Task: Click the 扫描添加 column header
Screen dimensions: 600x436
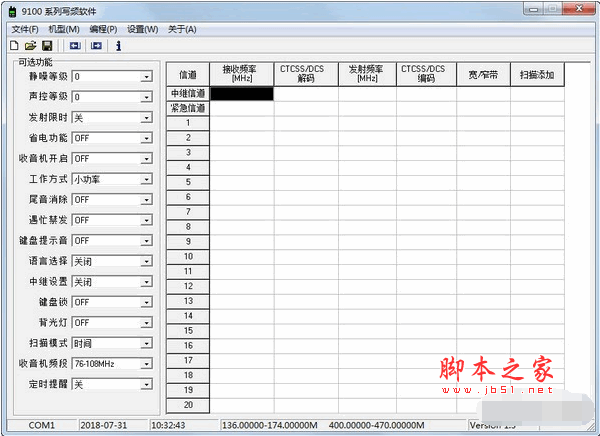Action: [x=537, y=74]
